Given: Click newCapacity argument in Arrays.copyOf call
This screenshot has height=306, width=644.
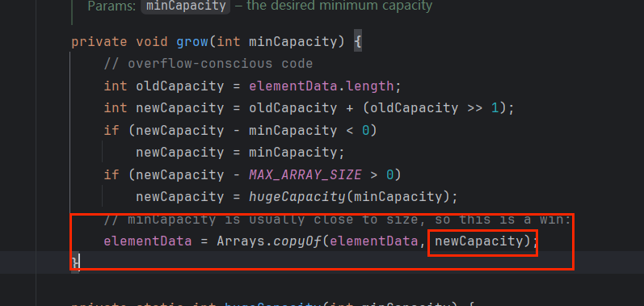Looking at the screenshot, I should (478, 241).
